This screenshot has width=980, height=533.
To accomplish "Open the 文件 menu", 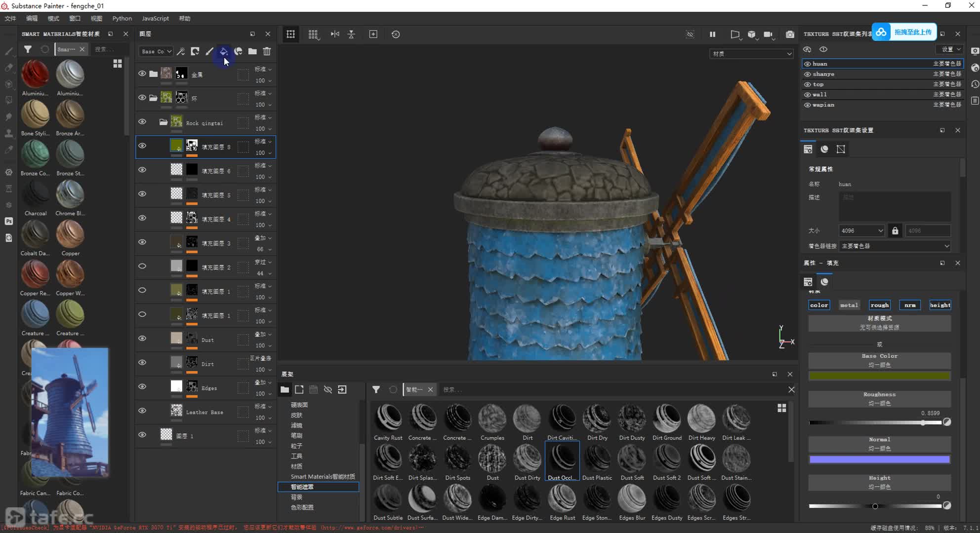I will [10, 18].
